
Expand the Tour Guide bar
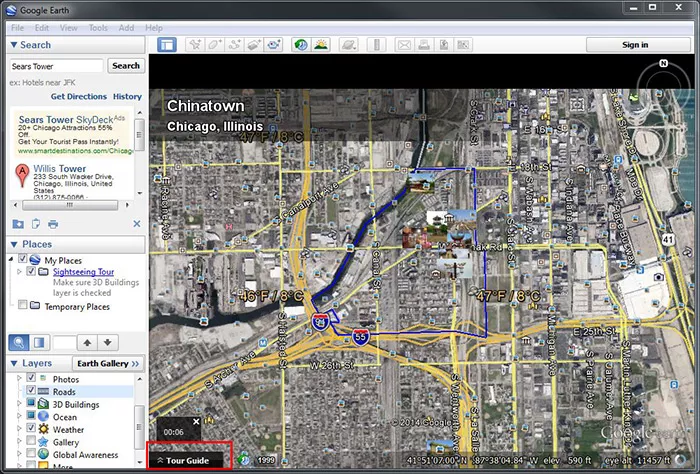[186, 460]
